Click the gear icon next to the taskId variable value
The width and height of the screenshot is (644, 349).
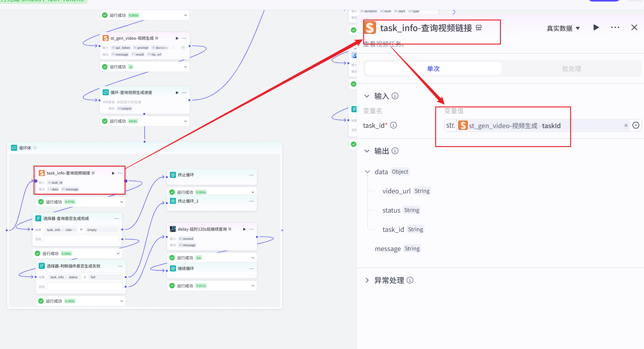pos(636,125)
